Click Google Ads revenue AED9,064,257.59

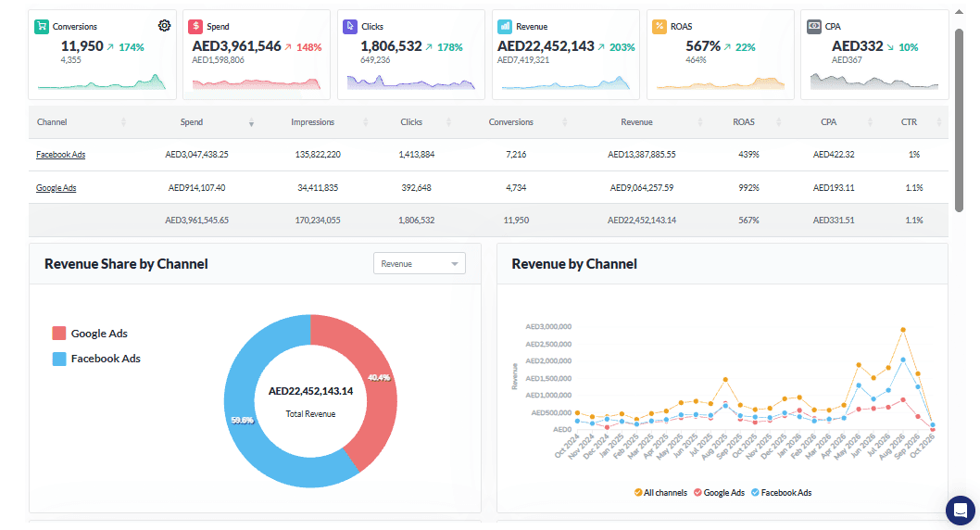tap(642, 187)
